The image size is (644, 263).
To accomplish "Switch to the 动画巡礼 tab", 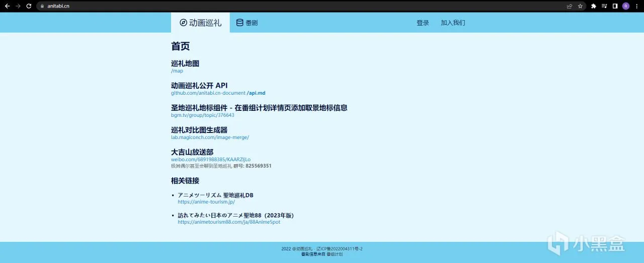I will pyautogui.click(x=200, y=23).
